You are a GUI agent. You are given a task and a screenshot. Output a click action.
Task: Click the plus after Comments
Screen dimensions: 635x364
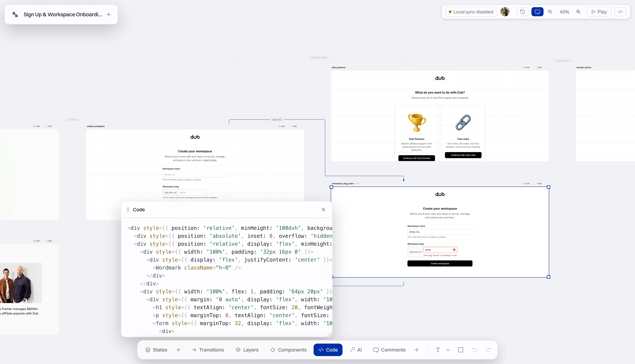coord(417,350)
